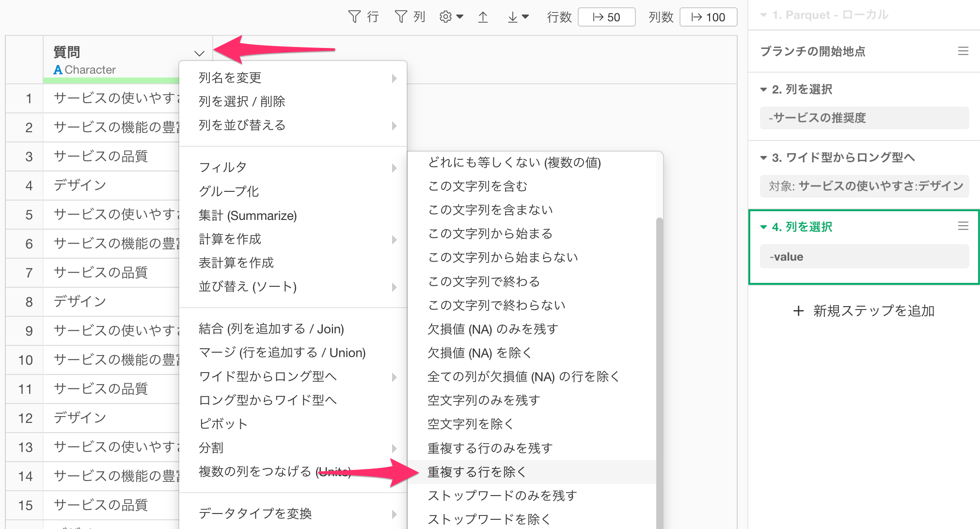Collapse step 2 列を選択

(x=763, y=90)
